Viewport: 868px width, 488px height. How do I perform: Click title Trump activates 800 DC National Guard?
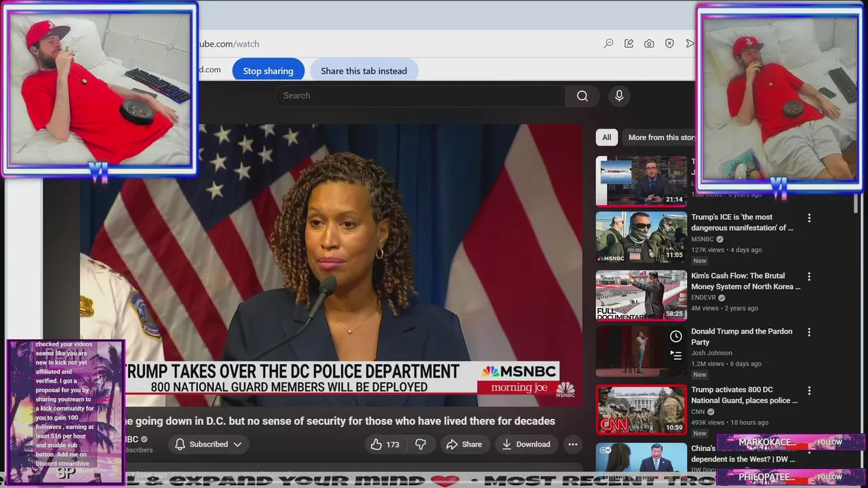tap(745, 395)
